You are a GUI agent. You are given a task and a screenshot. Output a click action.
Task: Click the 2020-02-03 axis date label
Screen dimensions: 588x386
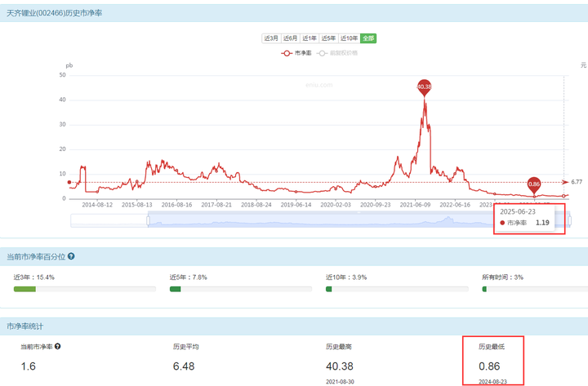click(336, 205)
